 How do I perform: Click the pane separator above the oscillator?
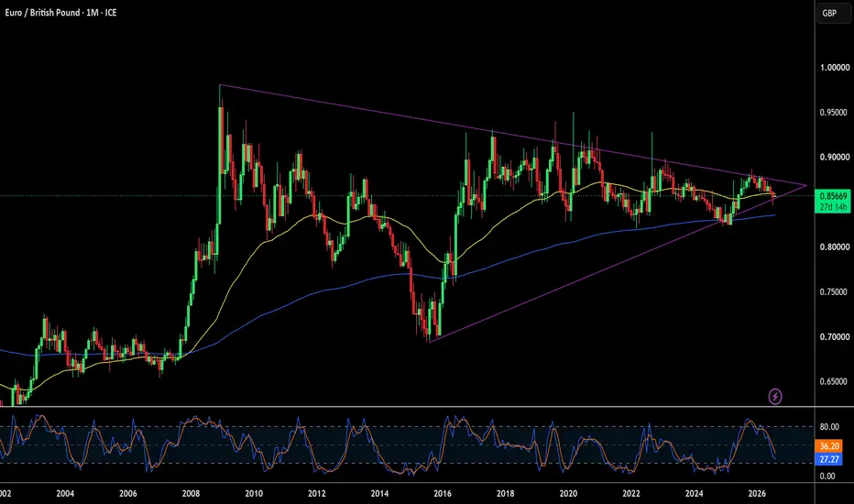click(x=408, y=407)
